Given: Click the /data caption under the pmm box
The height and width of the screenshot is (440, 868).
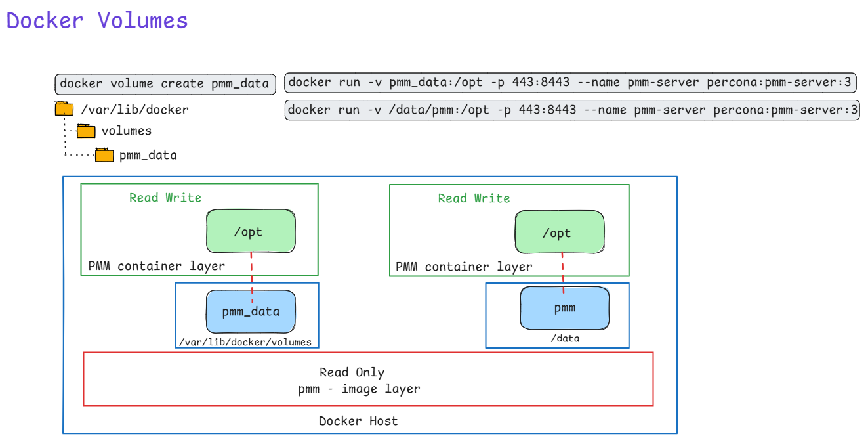Looking at the screenshot, I should (564, 338).
